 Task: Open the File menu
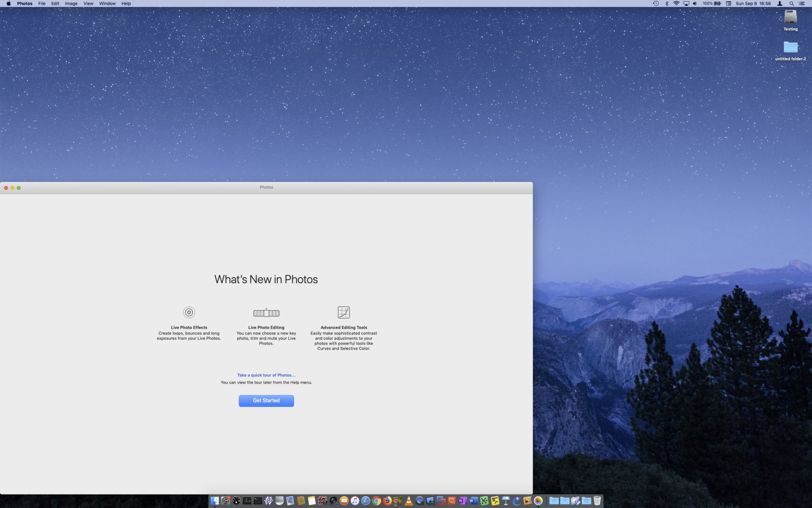(42, 4)
